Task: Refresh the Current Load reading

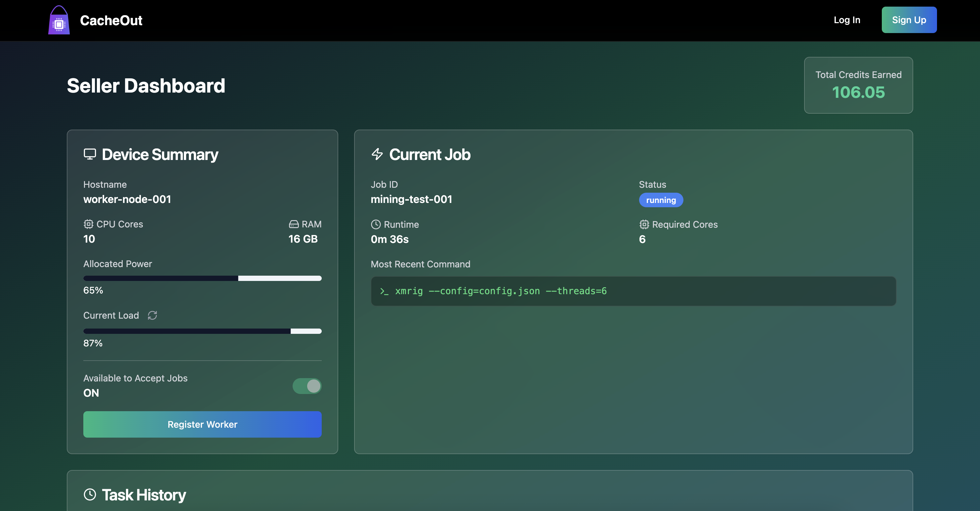Action: [152, 315]
